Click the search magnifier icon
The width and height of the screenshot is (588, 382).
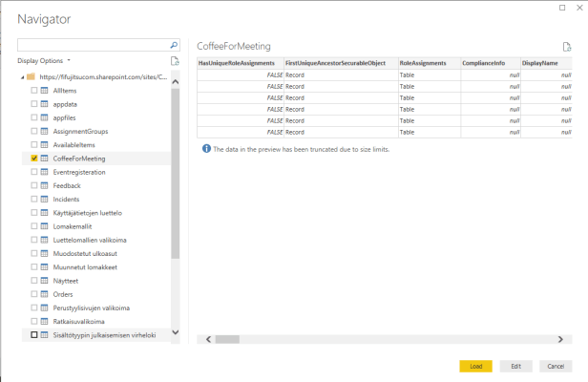click(174, 45)
